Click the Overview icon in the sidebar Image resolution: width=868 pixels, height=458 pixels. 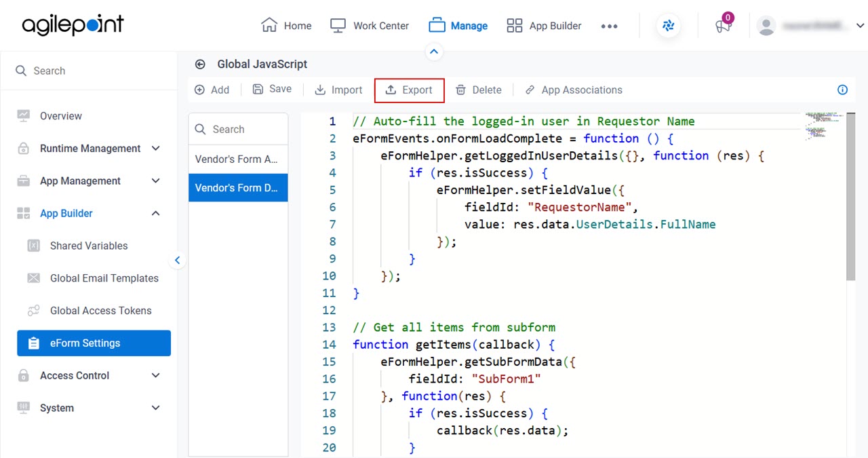coord(24,116)
